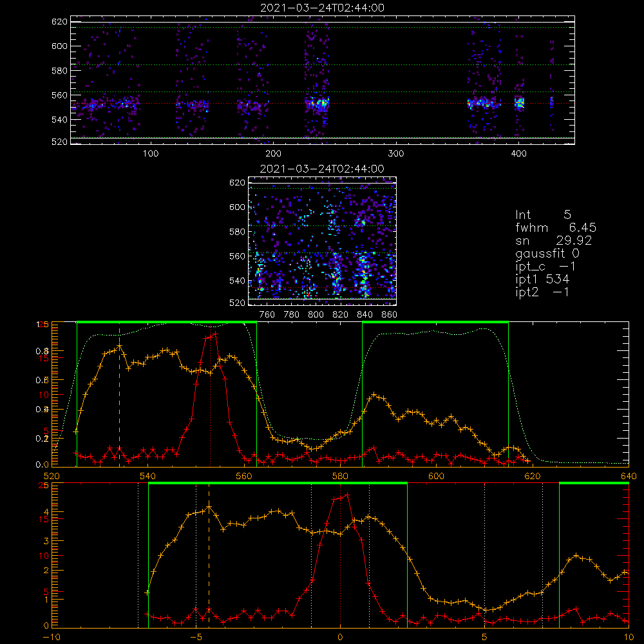644x644 pixels.
Task: Click the '400' tick label under the wide spectrogram
Action: (x=518, y=154)
